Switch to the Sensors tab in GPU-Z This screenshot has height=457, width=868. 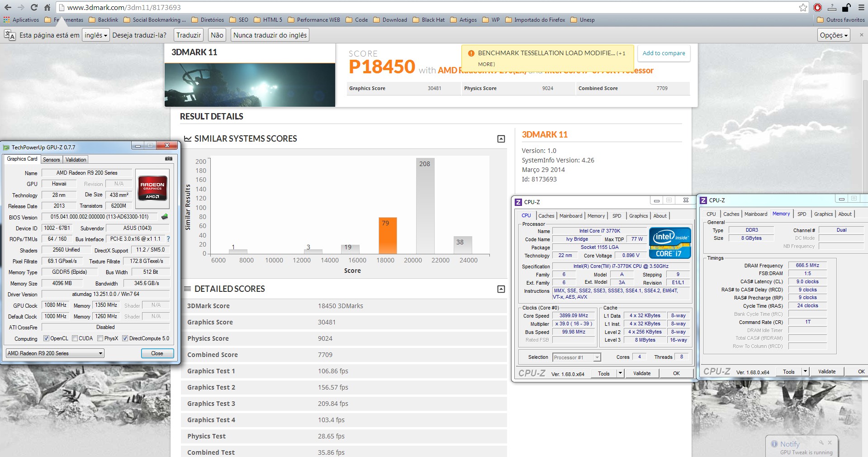52,159
